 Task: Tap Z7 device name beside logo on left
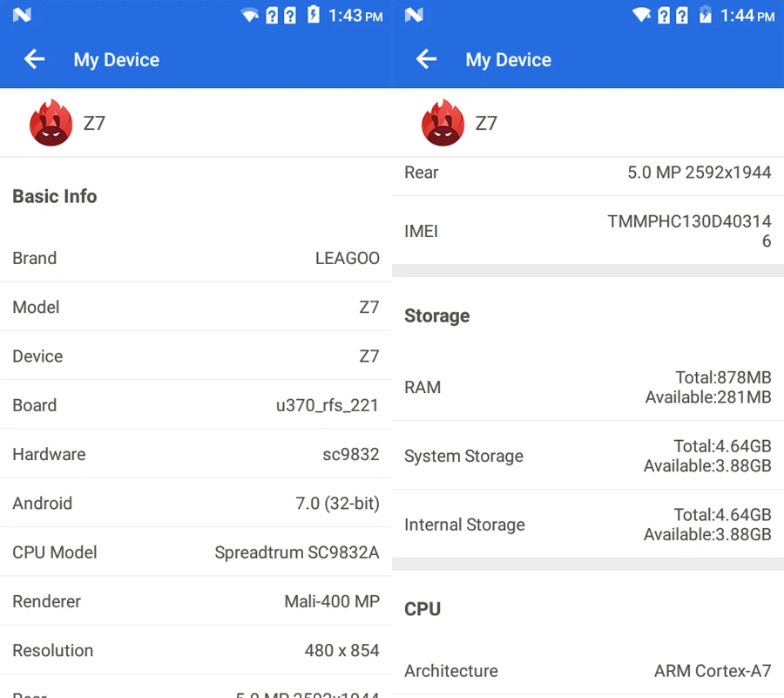[x=94, y=123]
